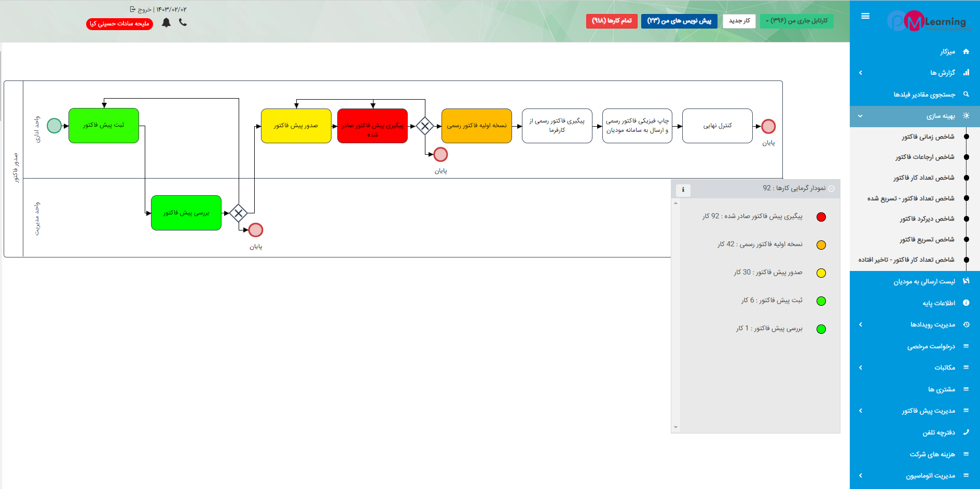Screen dimensions: 980x489
Task: Click the search icon for جستجوی مقادیر فیلدها
Action: pyautogui.click(x=966, y=94)
